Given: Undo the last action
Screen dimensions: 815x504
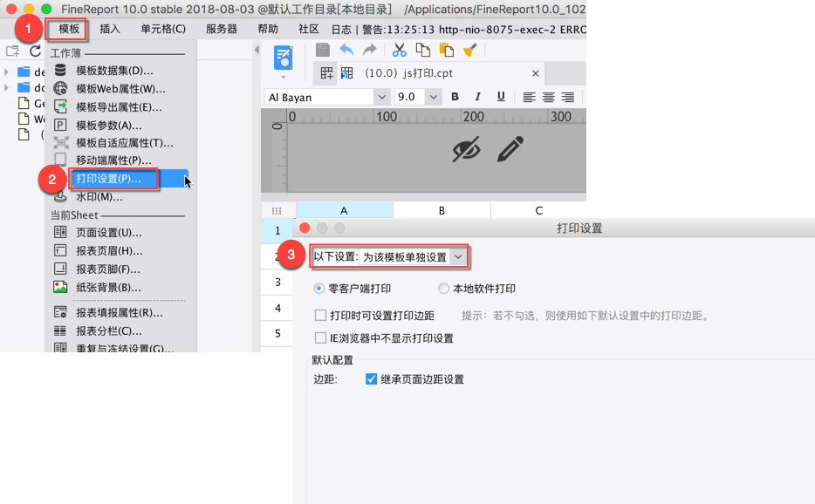Looking at the screenshot, I should click(346, 50).
